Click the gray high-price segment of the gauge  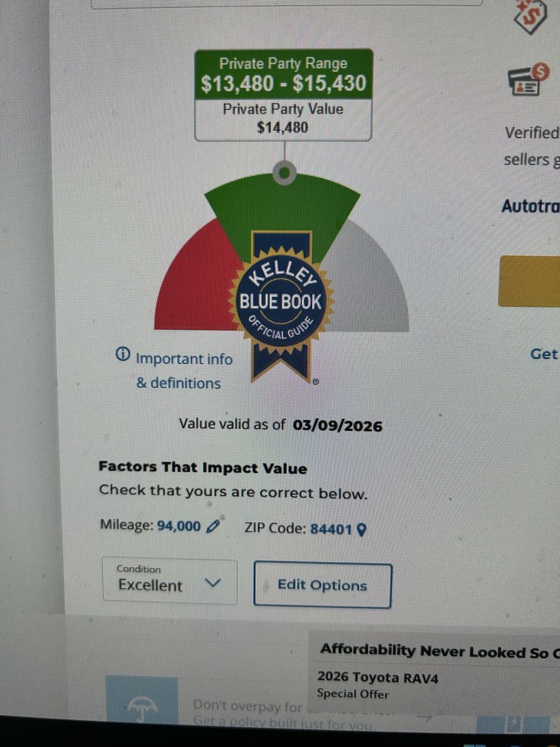pos(372,280)
